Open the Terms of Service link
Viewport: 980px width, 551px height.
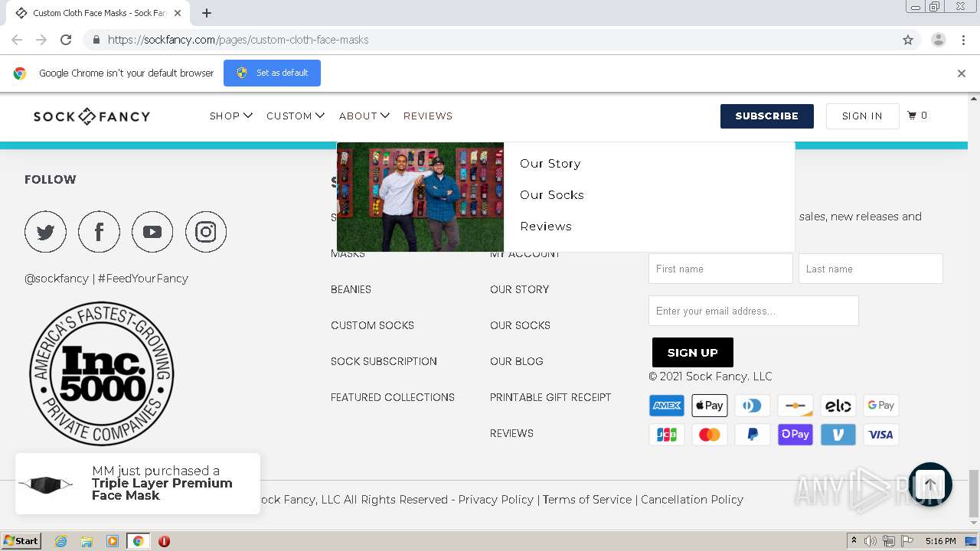(587, 500)
